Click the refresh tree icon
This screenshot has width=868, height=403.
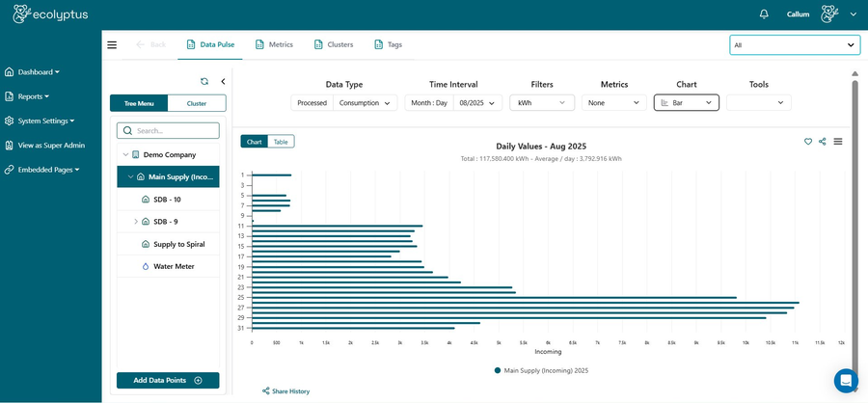[x=204, y=82]
